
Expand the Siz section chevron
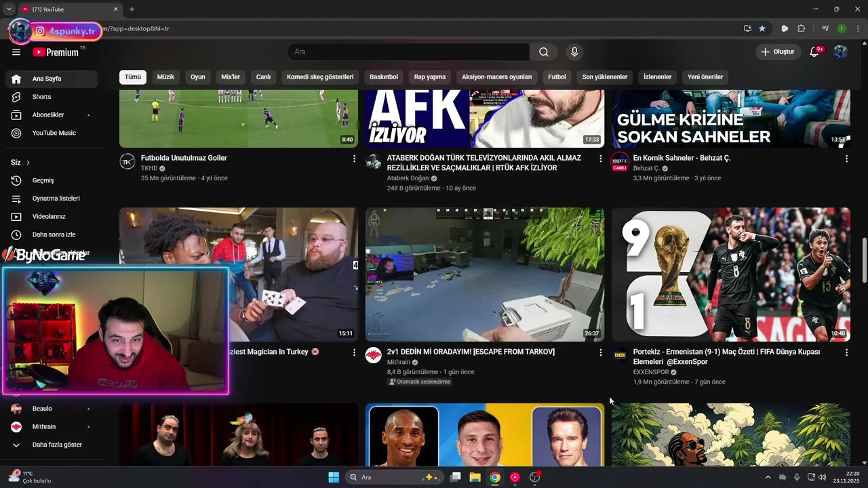28,163
